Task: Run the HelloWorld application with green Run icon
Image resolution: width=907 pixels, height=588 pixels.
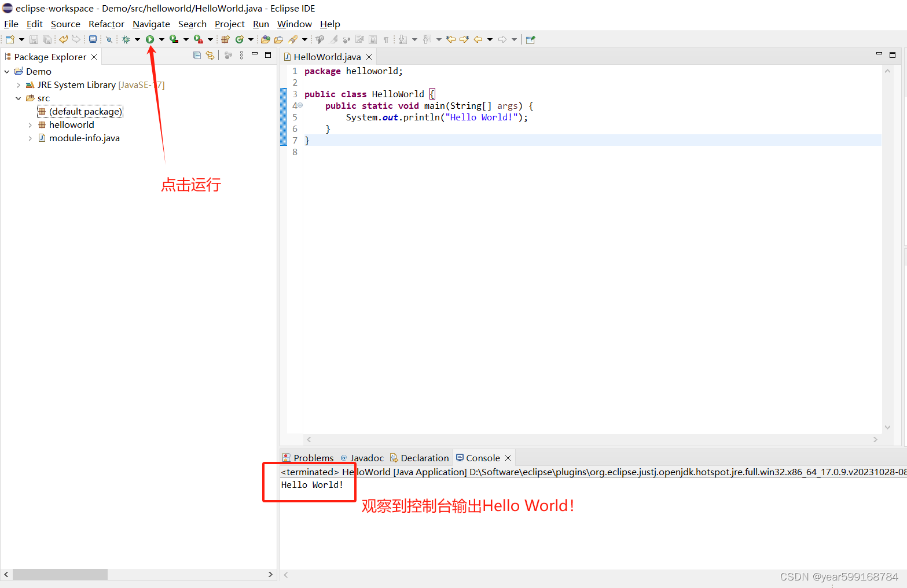Action: click(149, 39)
